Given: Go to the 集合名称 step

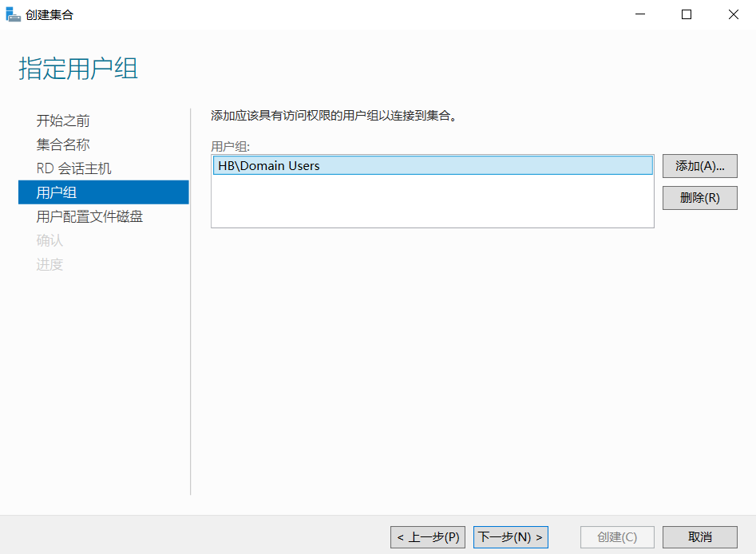Looking at the screenshot, I should (x=63, y=144).
